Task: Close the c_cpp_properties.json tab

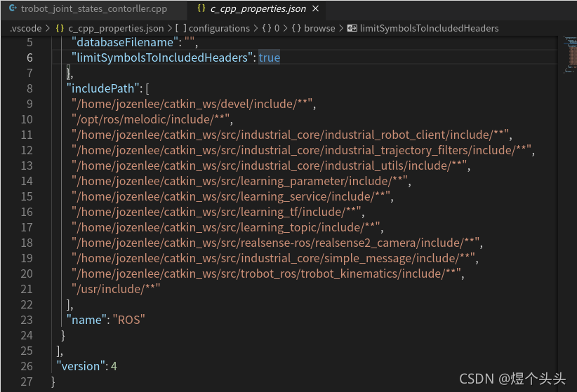Action: (x=316, y=8)
